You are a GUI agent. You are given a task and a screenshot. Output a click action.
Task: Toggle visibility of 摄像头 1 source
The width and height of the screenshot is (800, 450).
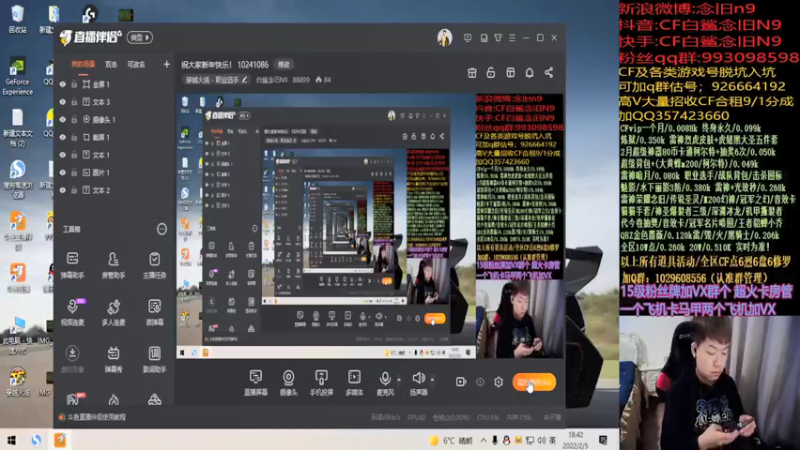pyautogui.click(x=63, y=119)
